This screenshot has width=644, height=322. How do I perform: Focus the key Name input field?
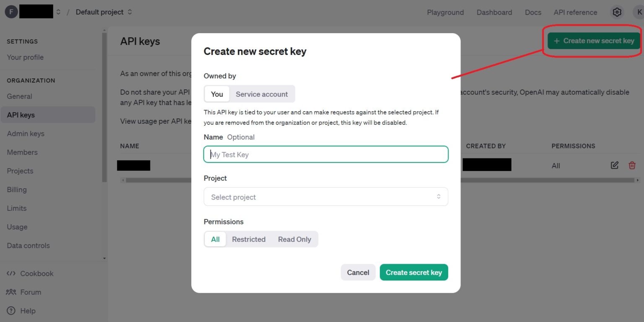(325, 154)
